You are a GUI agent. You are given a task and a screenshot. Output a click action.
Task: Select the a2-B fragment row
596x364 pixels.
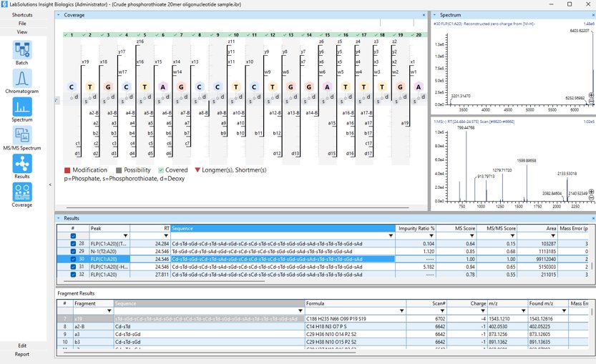click(322, 326)
